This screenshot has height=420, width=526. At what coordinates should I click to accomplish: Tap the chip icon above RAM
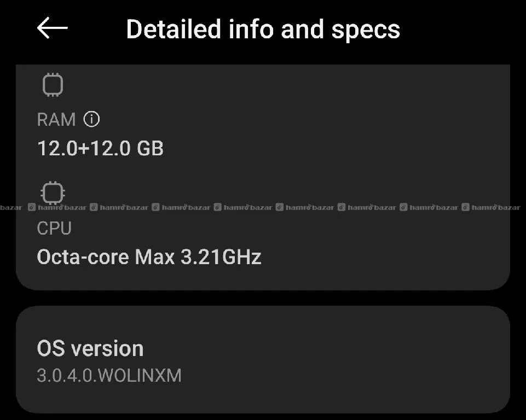[x=53, y=85]
